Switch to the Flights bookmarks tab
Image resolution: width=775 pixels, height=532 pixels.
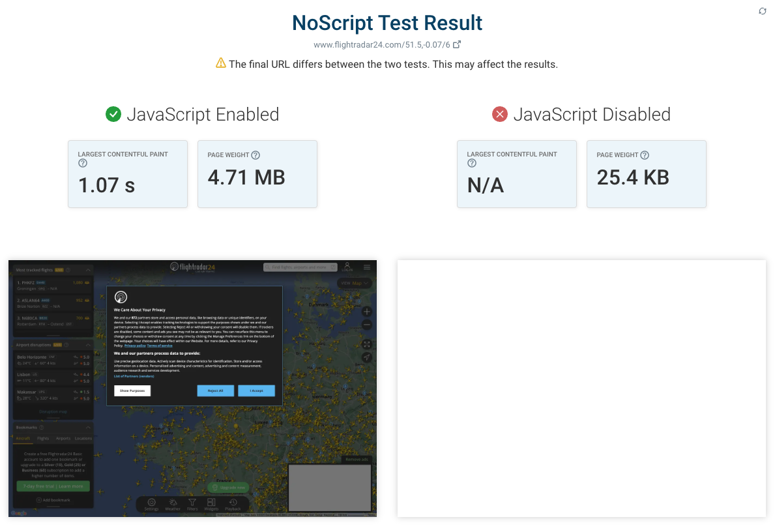tap(43, 438)
